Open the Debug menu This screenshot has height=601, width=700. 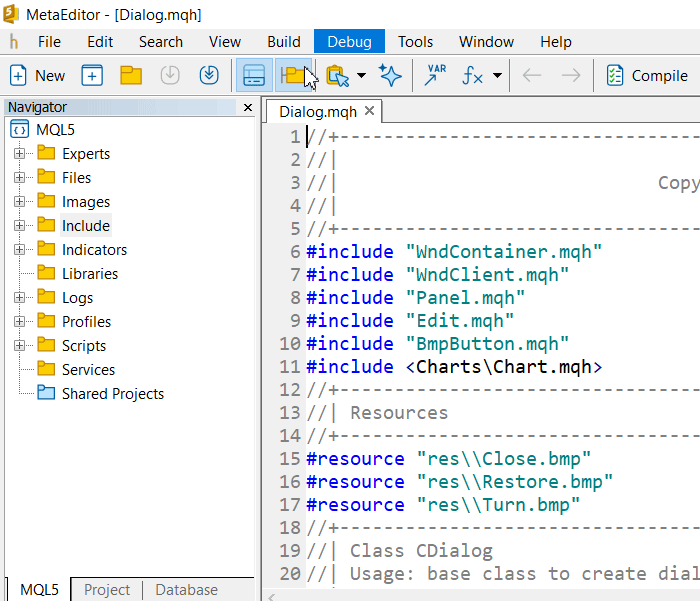pyautogui.click(x=349, y=42)
